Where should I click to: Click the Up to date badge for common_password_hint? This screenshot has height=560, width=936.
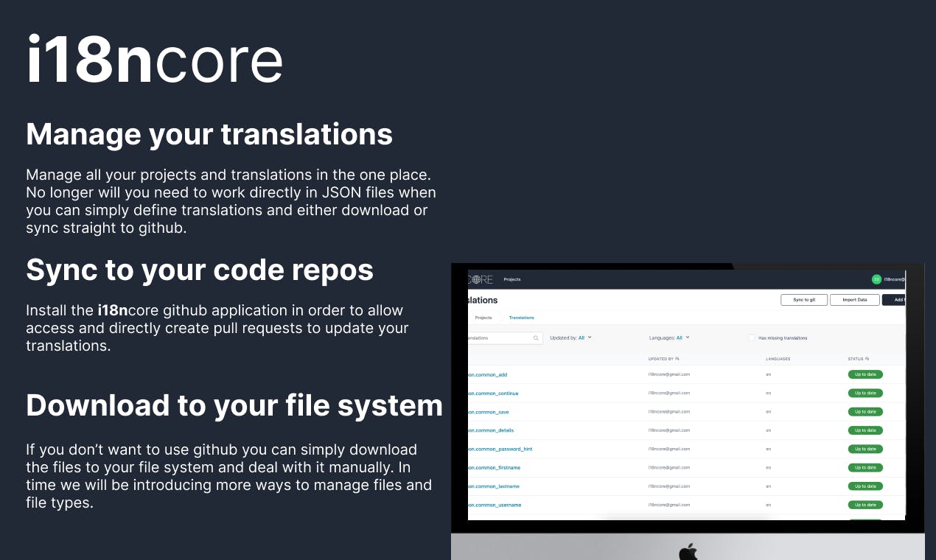coord(865,449)
